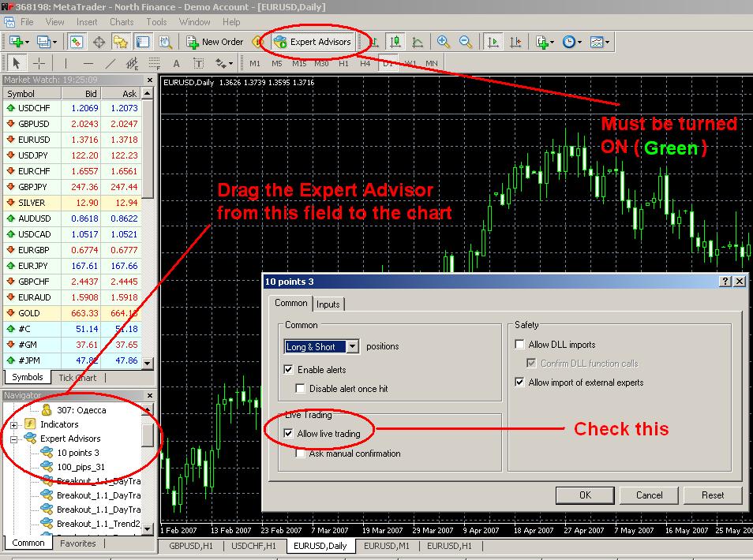Select the USDJPY row in Market Watch
This screenshot has height=560, width=753.
[73, 155]
